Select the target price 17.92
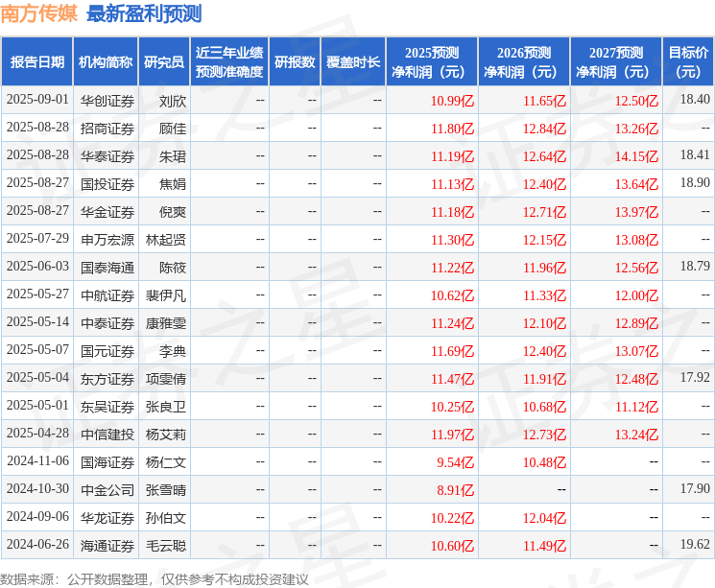Viewport: 715px width, 588px height. (695, 377)
